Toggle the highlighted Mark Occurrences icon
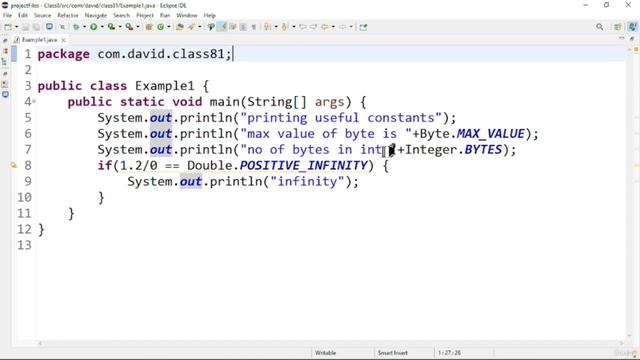This screenshot has height=360, width=640. click(x=222, y=27)
